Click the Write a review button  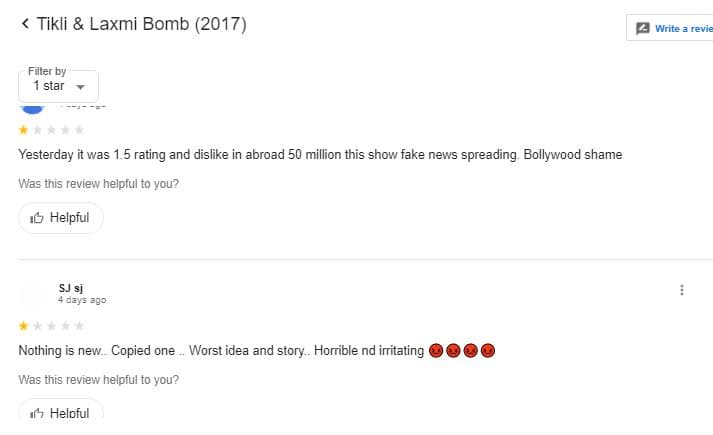coord(670,28)
